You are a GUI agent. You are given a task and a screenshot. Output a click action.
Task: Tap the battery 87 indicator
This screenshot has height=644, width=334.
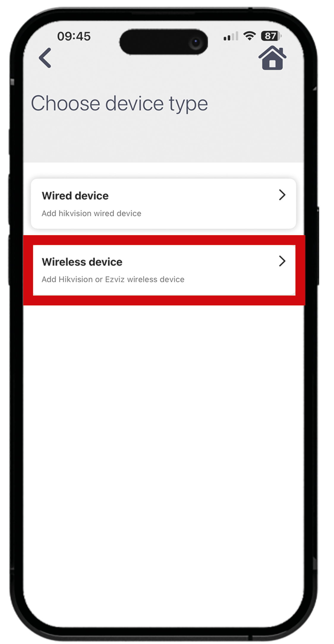271,36
